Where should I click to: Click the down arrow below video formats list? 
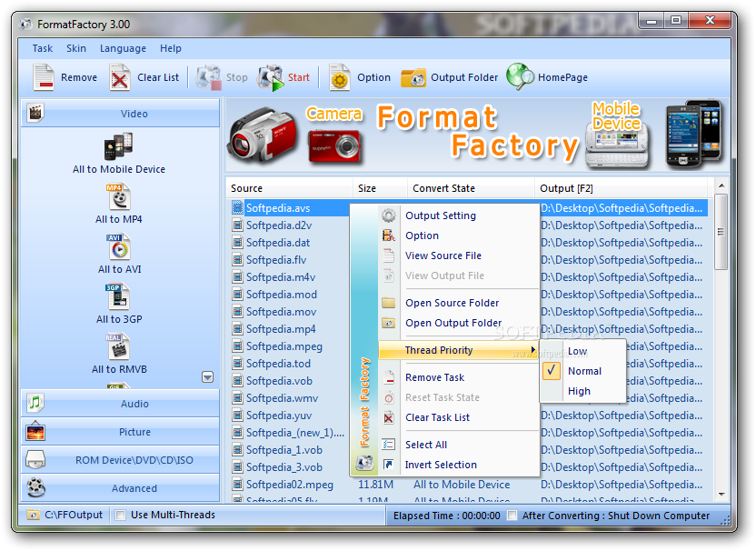tap(207, 377)
